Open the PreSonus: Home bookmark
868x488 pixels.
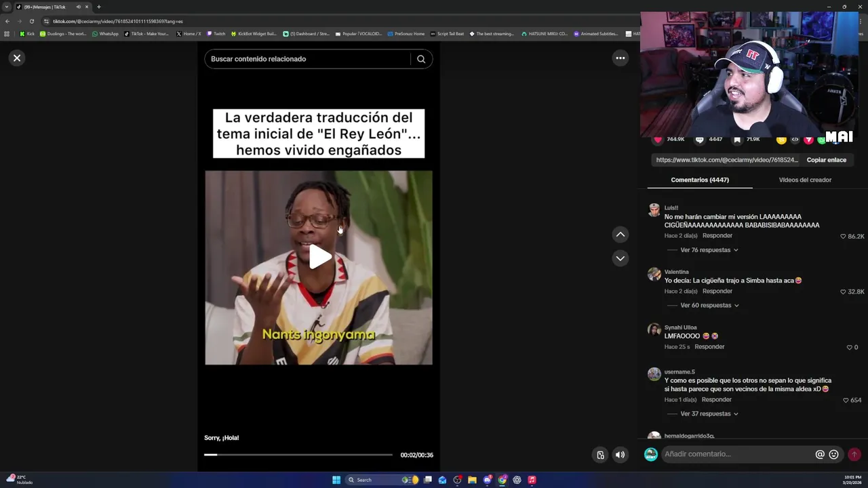coord(406,34)
